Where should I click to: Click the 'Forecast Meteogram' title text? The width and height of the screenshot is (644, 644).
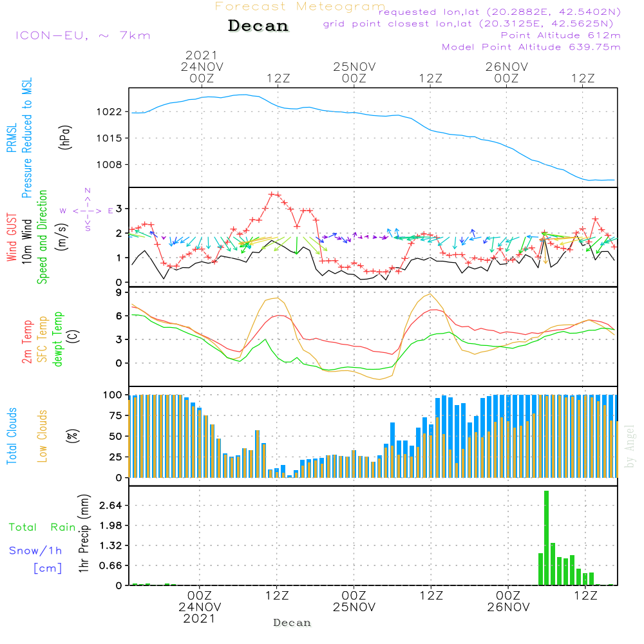[x=300, y=6]
